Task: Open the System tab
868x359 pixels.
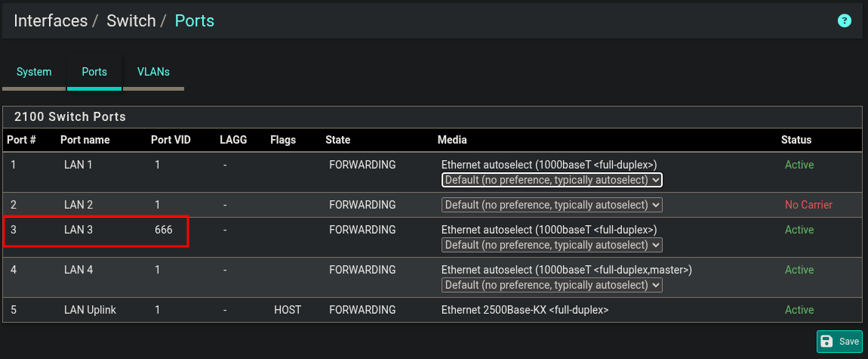Action: point(34,72)
